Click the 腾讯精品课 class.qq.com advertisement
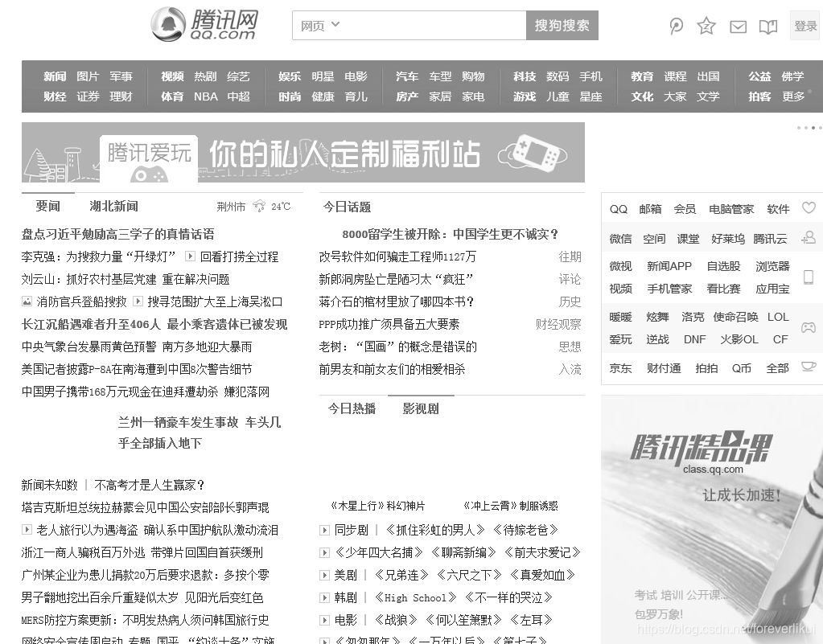 click(712, 519)
